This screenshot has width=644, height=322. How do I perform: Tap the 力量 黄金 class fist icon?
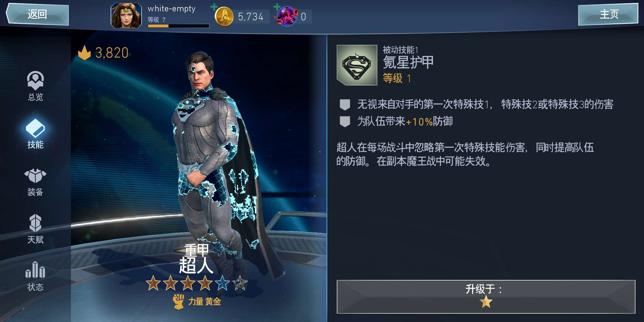tap(179, 301)
